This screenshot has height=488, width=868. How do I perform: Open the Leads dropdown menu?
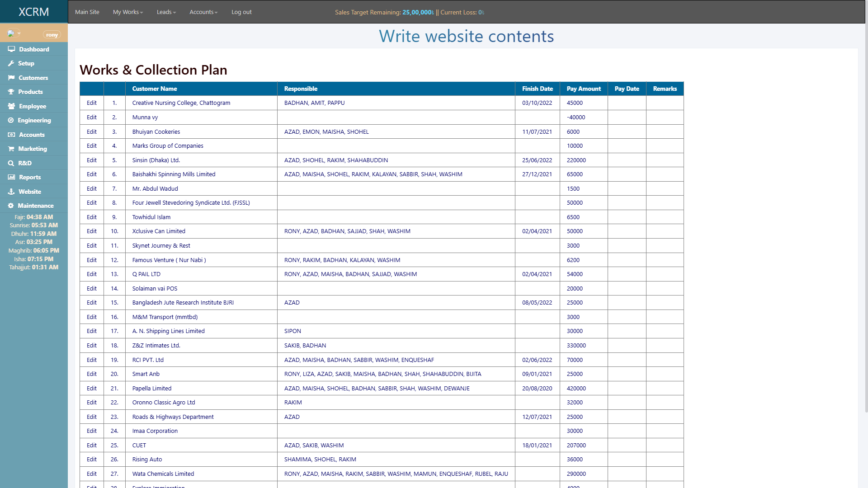tap(166, 12)
